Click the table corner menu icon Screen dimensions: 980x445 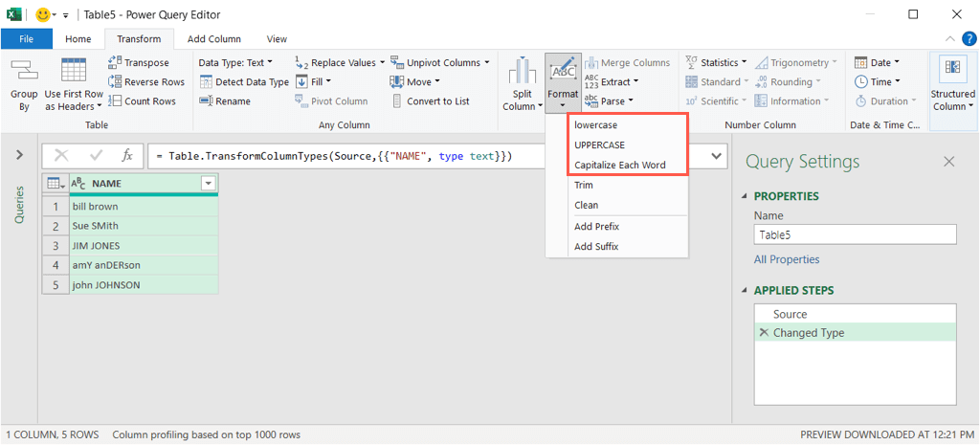pyautogui.click(x=55, y=184)
